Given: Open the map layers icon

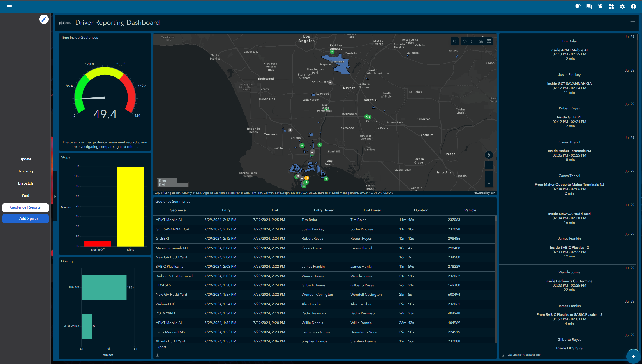Looking at the screenshot, I should click(x=481, y=41).
